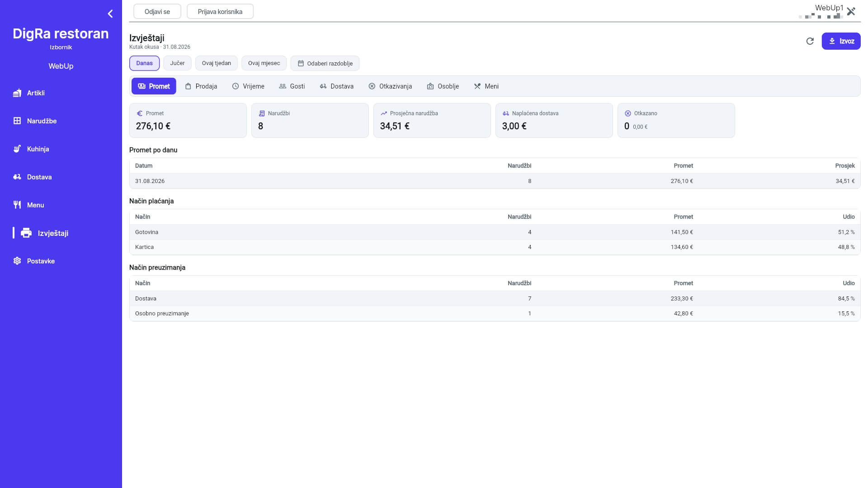
Task: Collapse the sidebar with the chevron arrow
Action: pyautogui.click(x=110, y=14)
